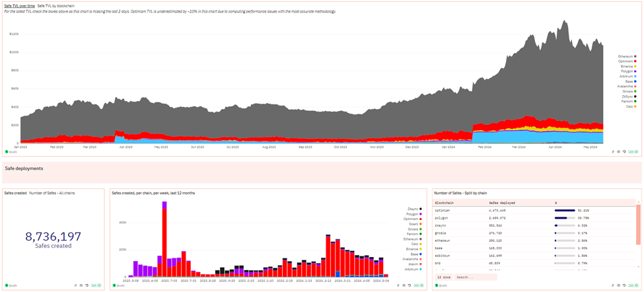Click scrollbar down arrow in Split table
Image resolution: width=644 pixels, height=292 pixels.
638,266
